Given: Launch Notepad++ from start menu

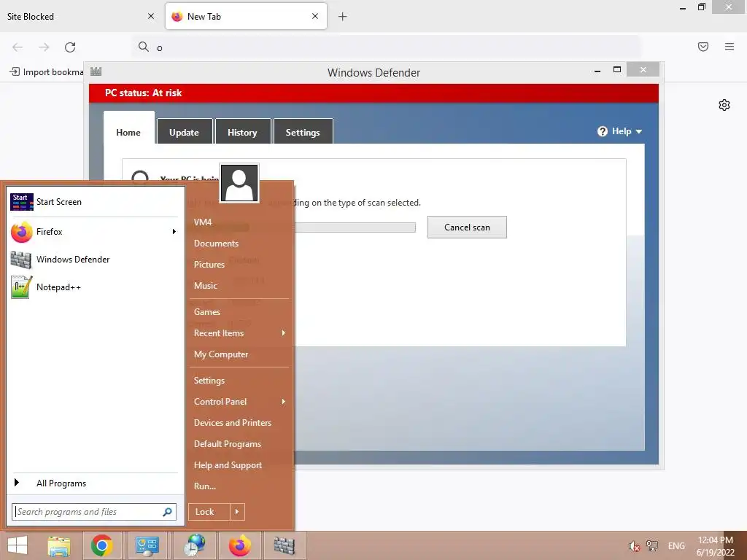Looking at the screenshot, I should 96,287.
